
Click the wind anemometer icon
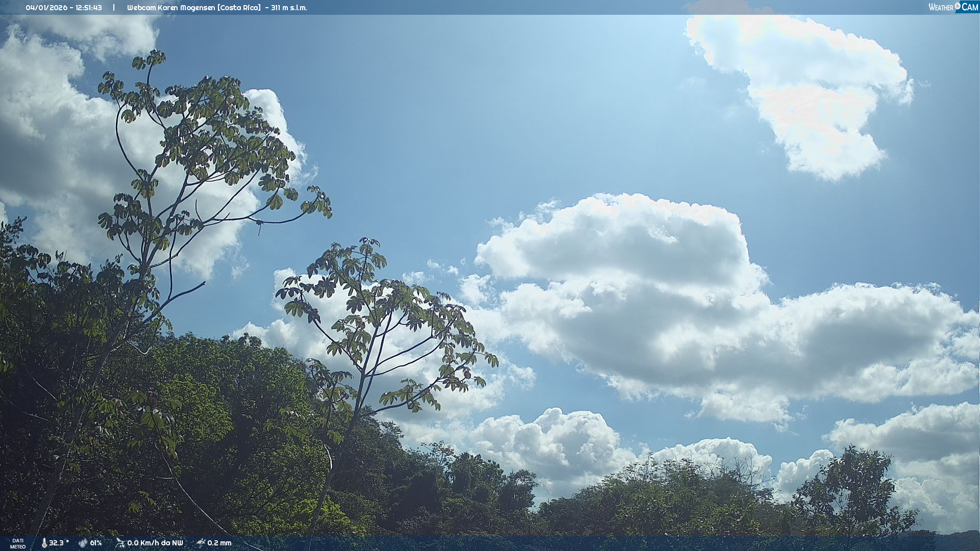point(120,543)
